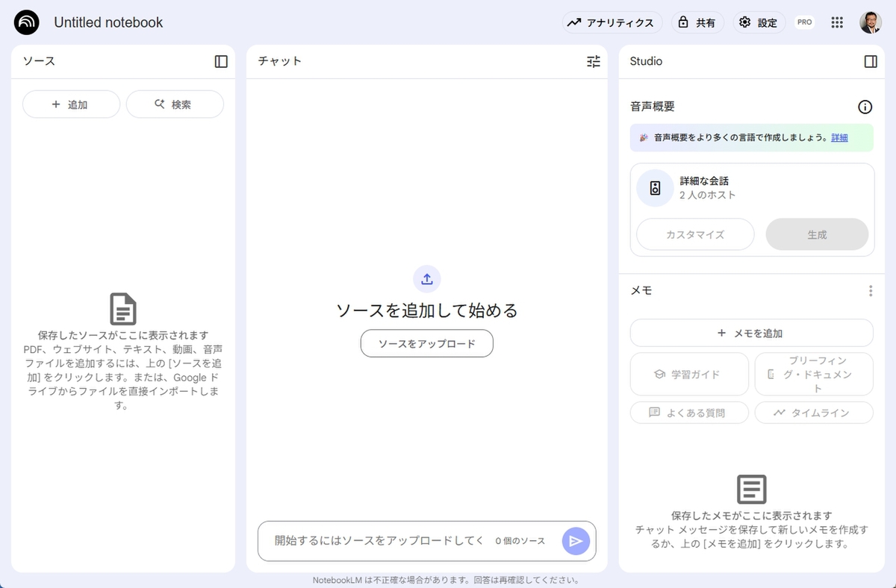Open the Google apps grid
Screen dimensions: 896x588
tap(837, 22)
